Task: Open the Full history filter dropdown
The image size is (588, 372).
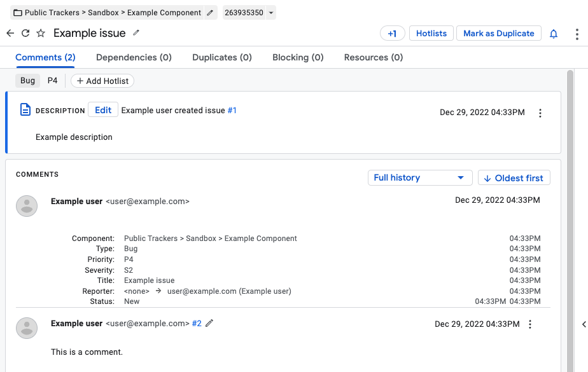Action: pos(419,177)
